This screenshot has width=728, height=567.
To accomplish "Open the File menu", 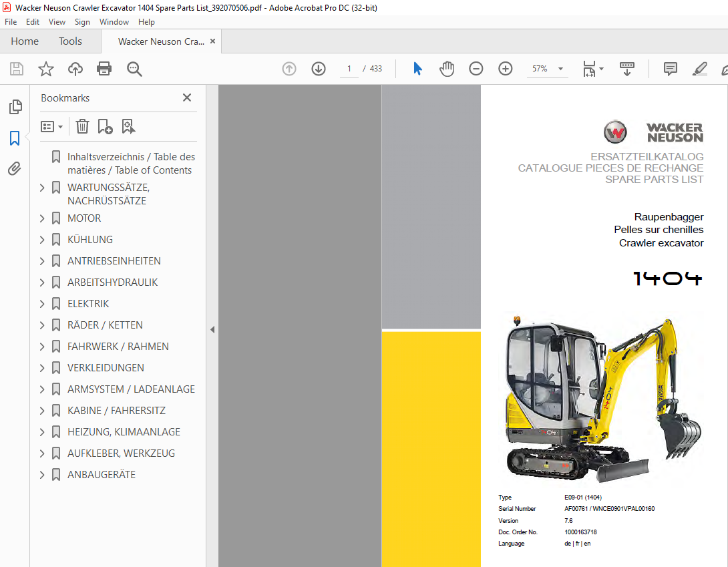I will click(11, 22).
